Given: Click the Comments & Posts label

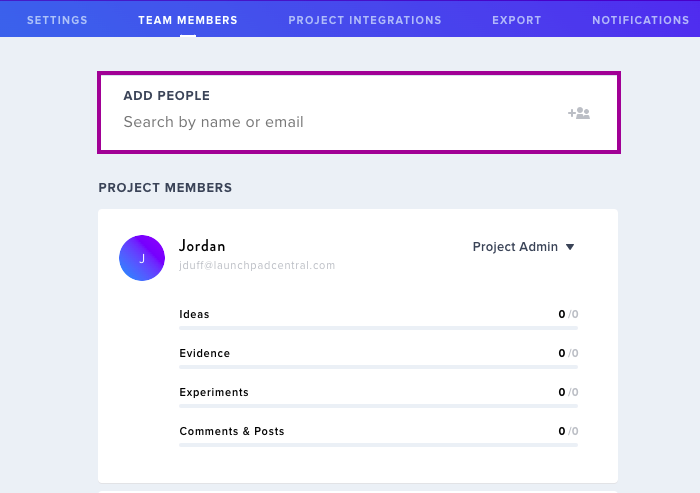Looking at the screenshot, I should (232, 431).
